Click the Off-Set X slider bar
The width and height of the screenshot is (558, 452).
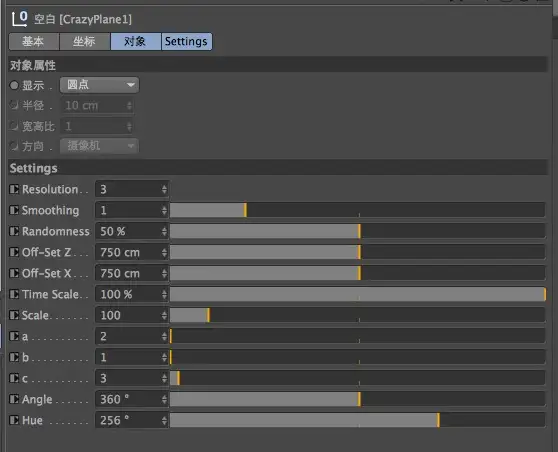pos(358,273)
